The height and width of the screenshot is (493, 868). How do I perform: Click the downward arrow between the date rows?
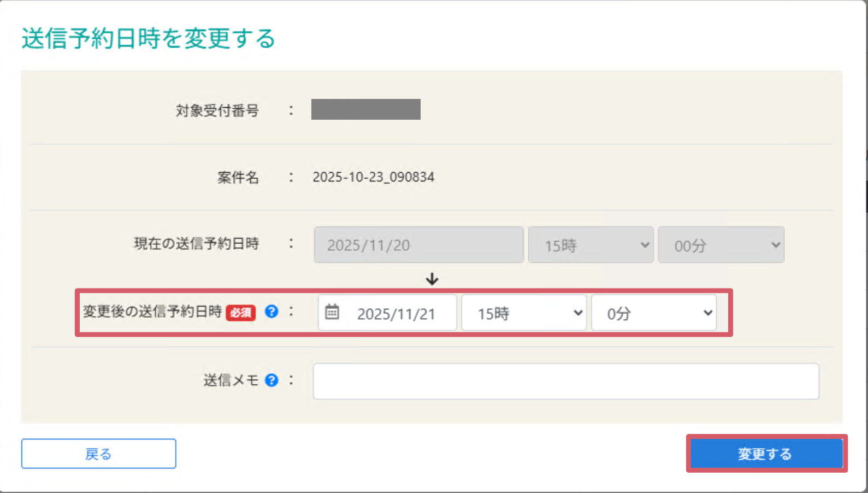point(432,279)
